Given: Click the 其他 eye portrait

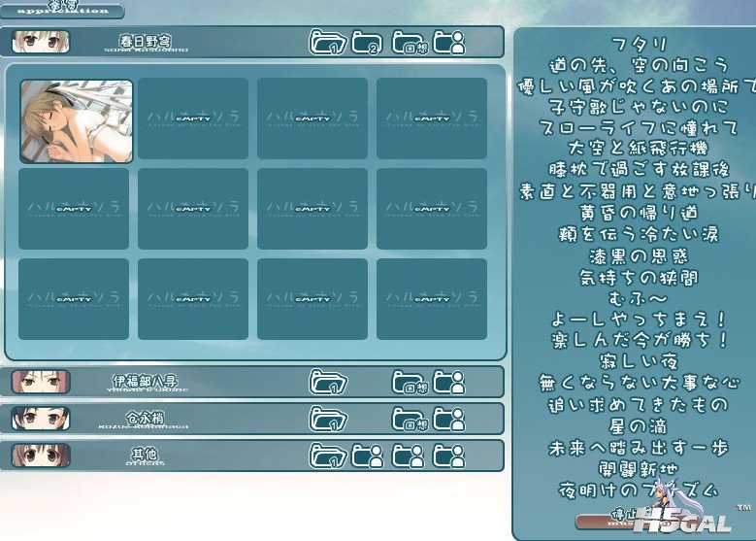Looking at the screenshot, I should pyautogui.click(x=41, y=456).
